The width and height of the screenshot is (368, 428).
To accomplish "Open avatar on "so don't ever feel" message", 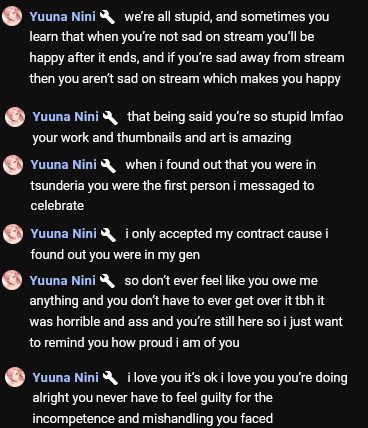I will 12,280.
